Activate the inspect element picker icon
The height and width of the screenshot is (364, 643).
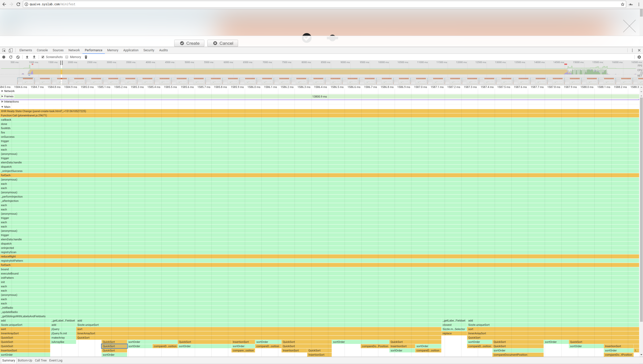point(4,50)
